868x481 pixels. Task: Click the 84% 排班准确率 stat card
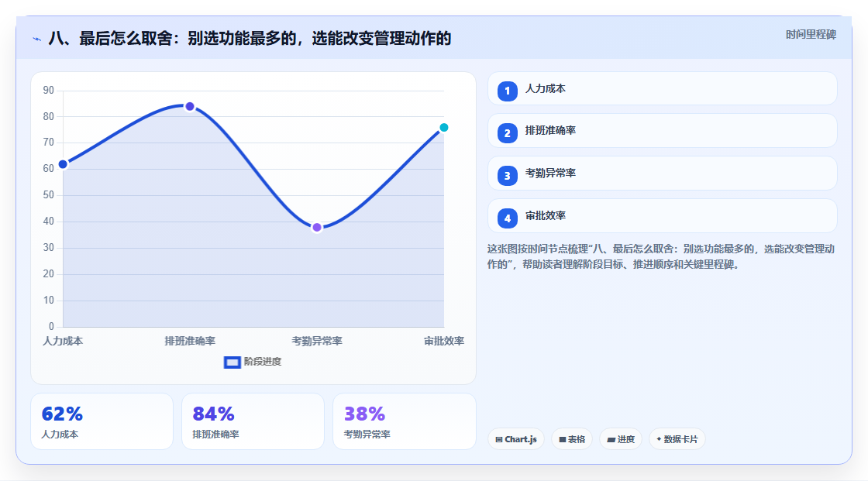253,422
